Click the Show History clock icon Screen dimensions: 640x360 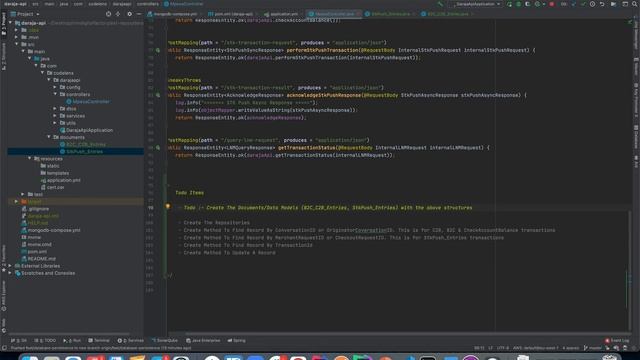[592, 4]
